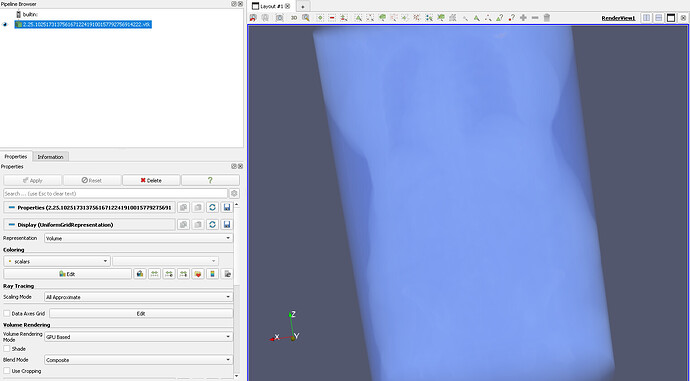Click the plus icon to grow selection
690x381 pixels.
tap(523, 18)
